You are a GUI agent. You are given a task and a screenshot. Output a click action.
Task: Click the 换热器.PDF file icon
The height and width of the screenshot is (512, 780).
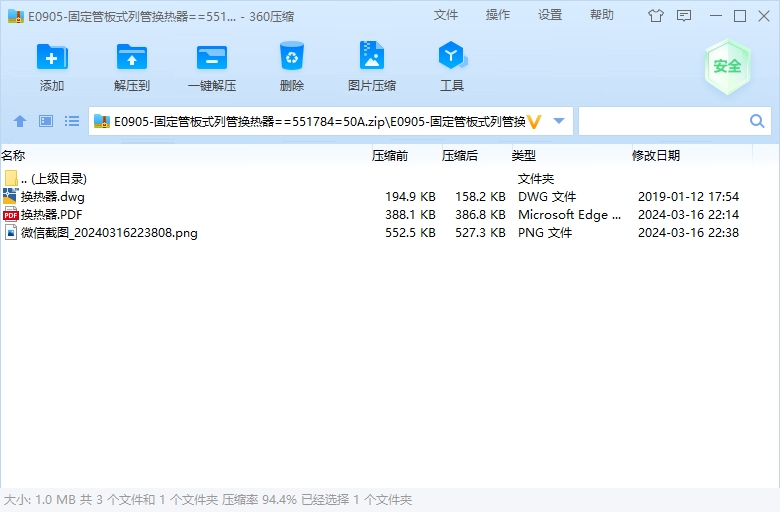[x=10, y=214]
